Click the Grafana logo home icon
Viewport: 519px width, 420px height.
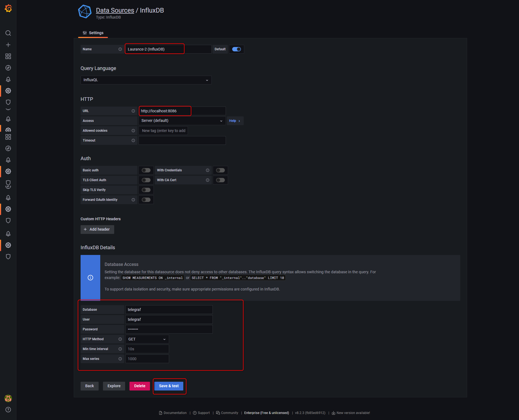(x=8, y=8)
